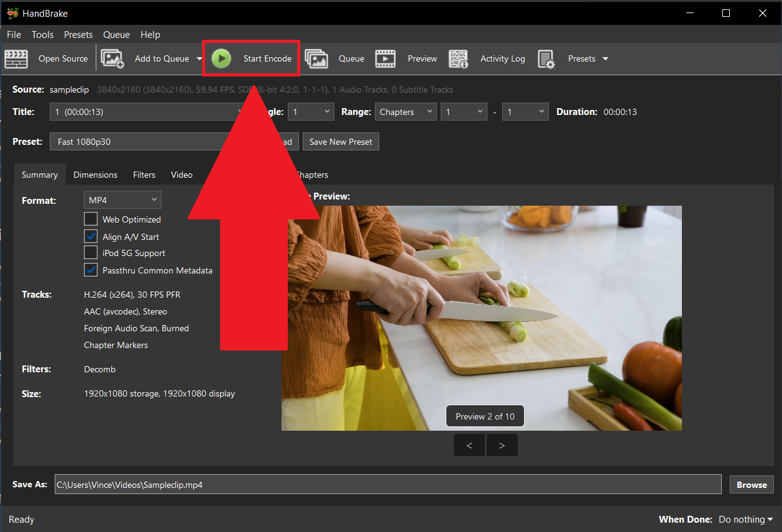Select the Add to Queue icon
This screenshot has width=782, height=532.
[113, 58]
